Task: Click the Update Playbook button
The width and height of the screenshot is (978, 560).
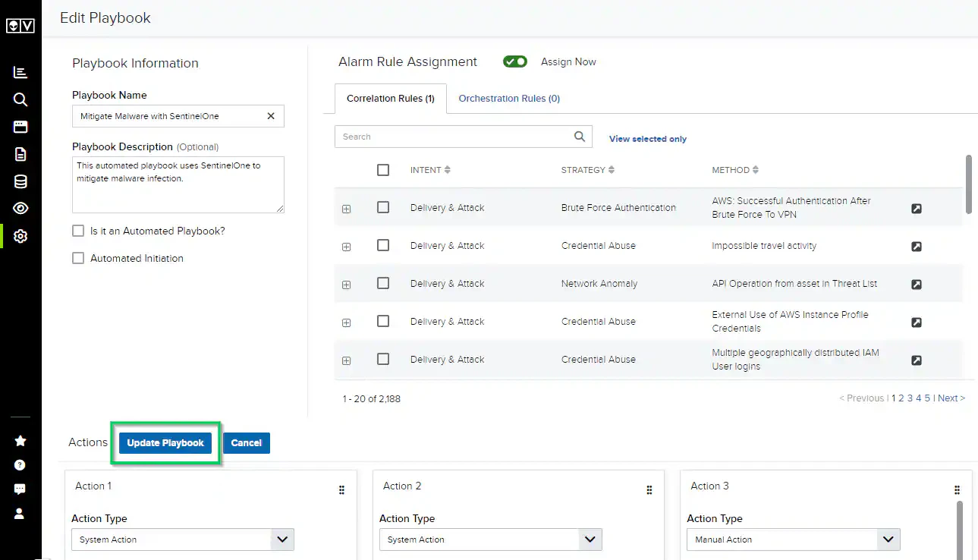Action: coord(165,443)
